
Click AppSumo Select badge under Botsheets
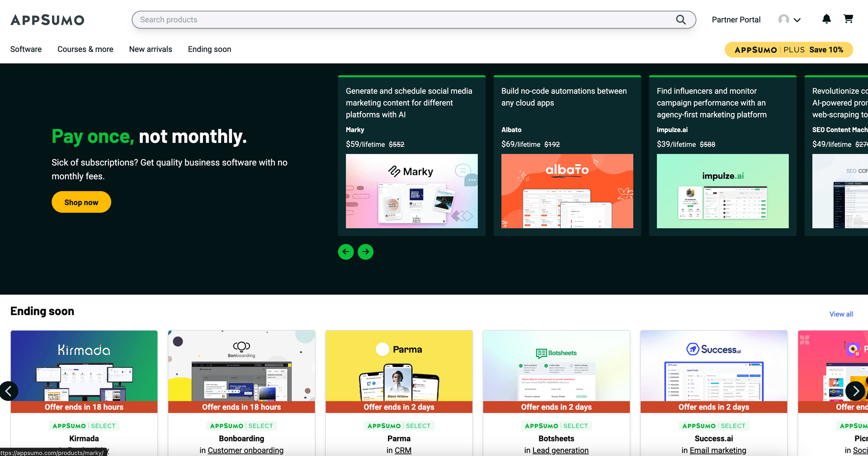557,426
